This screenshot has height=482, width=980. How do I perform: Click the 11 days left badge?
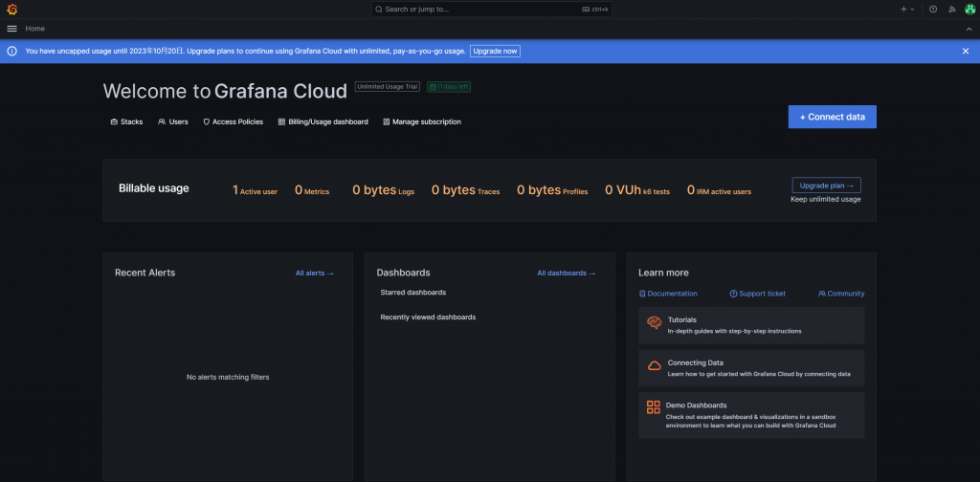tap(449, 87)
